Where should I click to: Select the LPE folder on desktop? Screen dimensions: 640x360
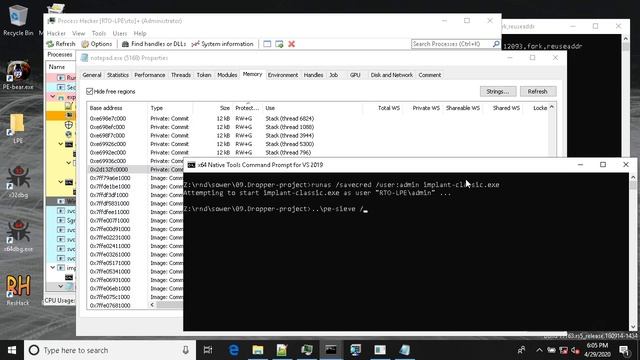18,129
